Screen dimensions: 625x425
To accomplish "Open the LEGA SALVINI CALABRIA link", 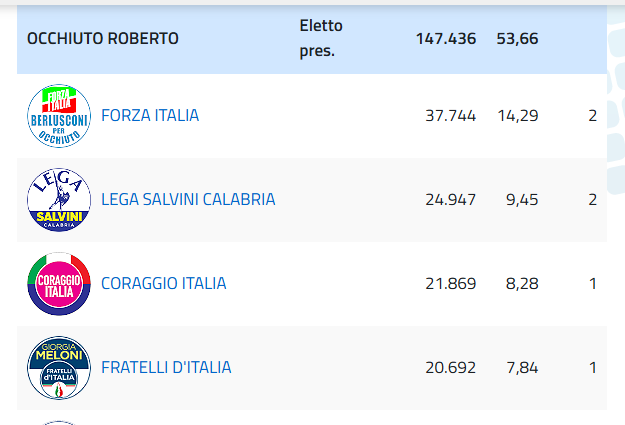I will 188,199.
